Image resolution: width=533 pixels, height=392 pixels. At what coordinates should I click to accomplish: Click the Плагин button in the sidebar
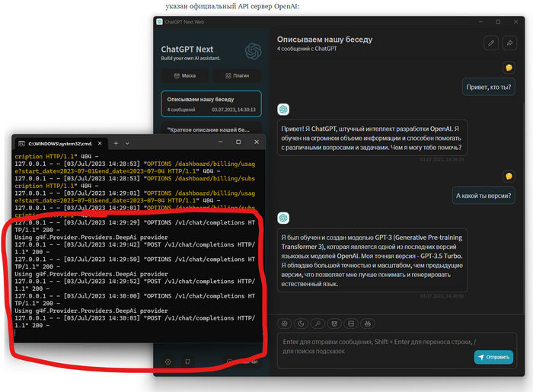238,76
